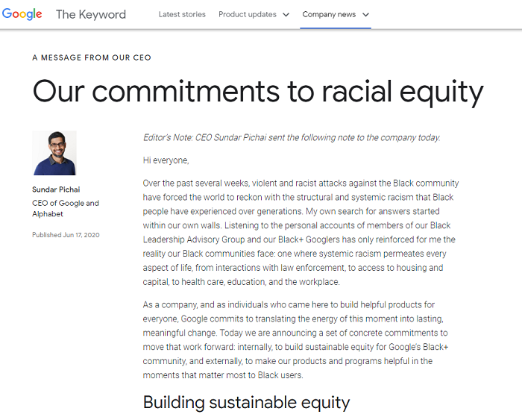
Task: Click the 'Building sustainable equity' heading
Action: 246,403
